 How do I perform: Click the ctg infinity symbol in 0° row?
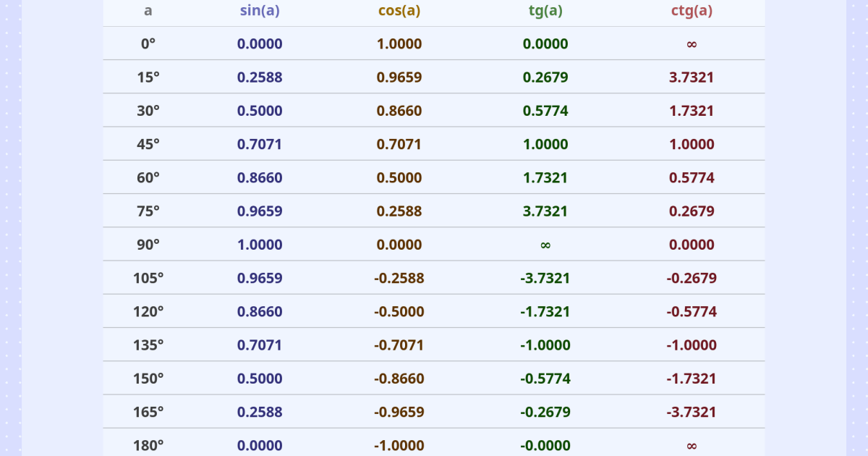tap(692, 44)
